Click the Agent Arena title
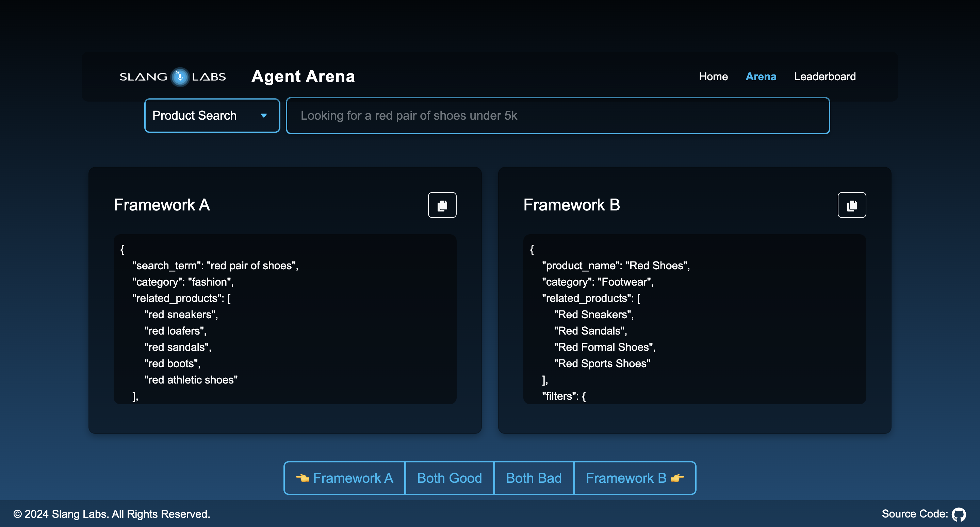The height and width of the screenshot is (527, 980). [303, 76]
